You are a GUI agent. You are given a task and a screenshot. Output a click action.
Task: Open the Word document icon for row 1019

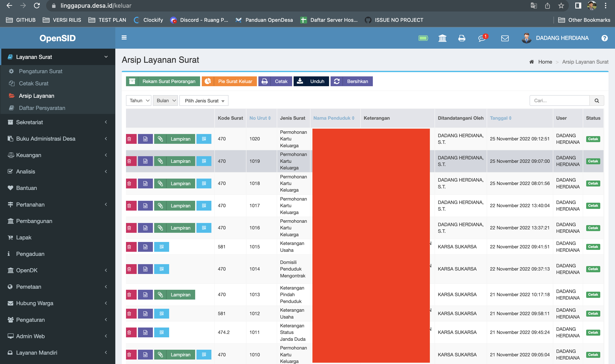[145, 161]
